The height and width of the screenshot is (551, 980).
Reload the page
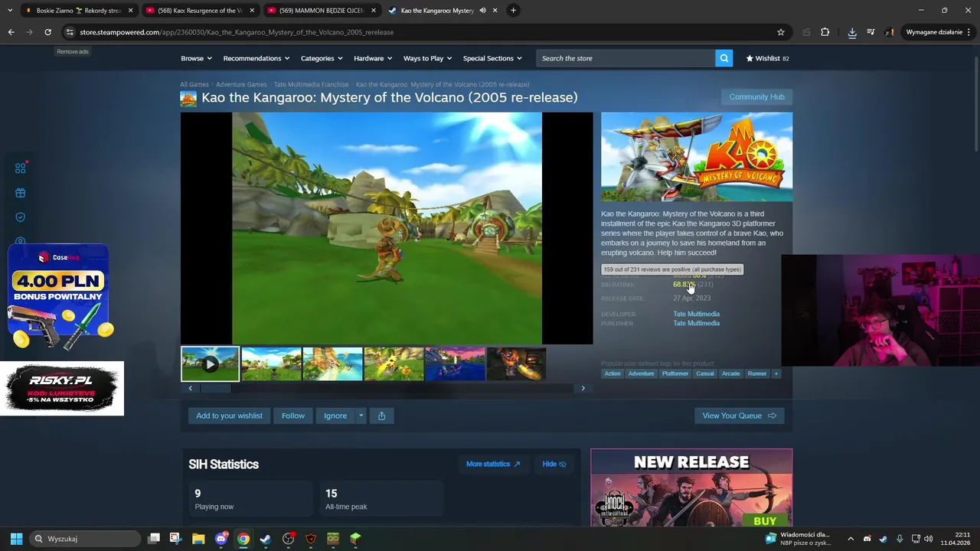[x=47, y=32]
